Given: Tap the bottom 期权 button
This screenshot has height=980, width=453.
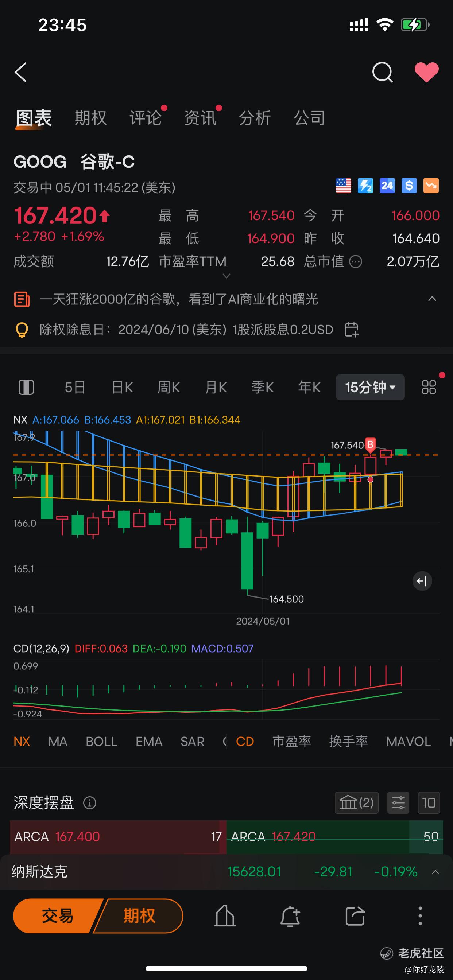Looking at the screenshot, I should pyautogui.click(x=139, y=916).
